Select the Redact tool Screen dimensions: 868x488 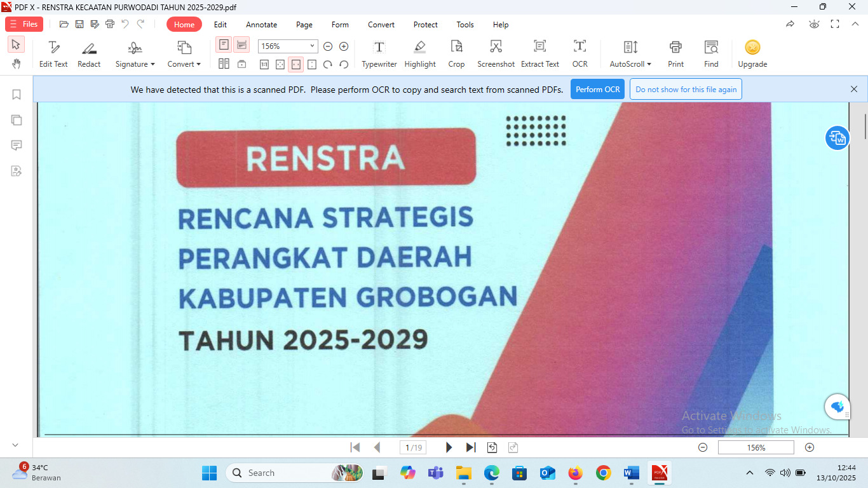(x=89, y=53)
